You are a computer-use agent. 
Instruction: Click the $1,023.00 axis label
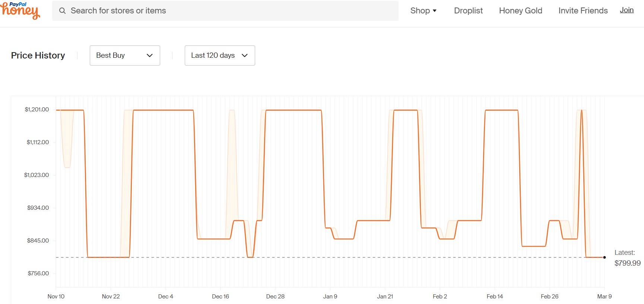[x=37, y=175]
